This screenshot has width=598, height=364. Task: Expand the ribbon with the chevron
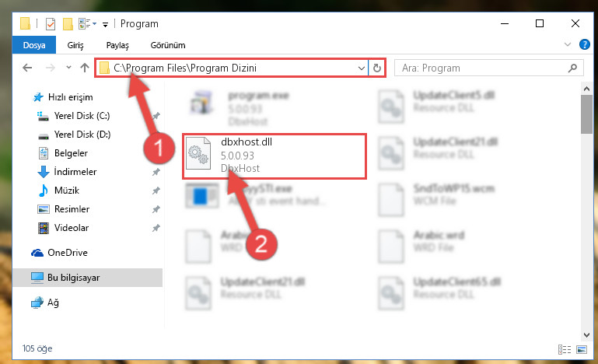(x=568, y=44)
